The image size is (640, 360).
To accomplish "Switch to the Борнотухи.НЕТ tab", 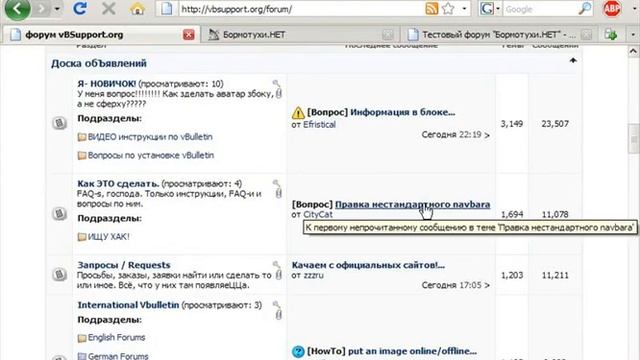I will [300, 35].
